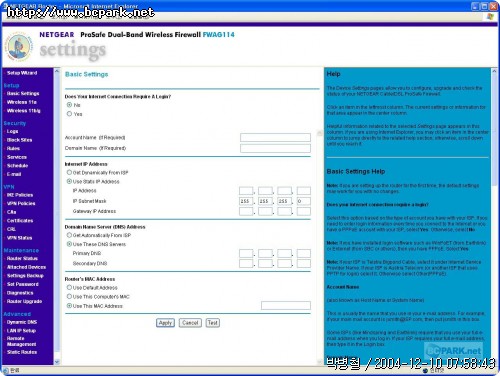Open the CRL page
500x376 pixels.
(11, 229)
